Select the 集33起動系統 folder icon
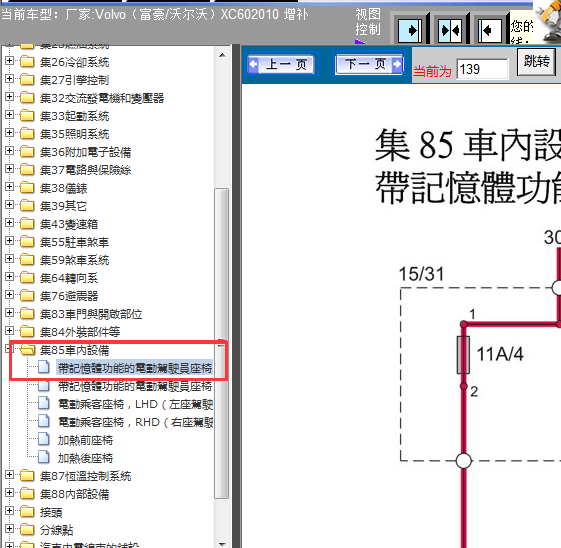Image resolution: width=561 pixels, height=548 pixels. [x=27, y=116]
